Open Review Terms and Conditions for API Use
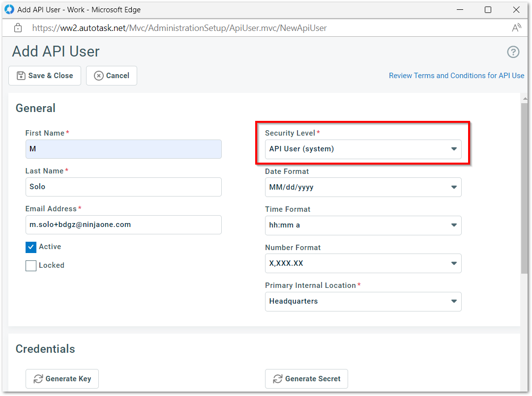The height and width of the screenshot is (396, 532). (456, 76)
